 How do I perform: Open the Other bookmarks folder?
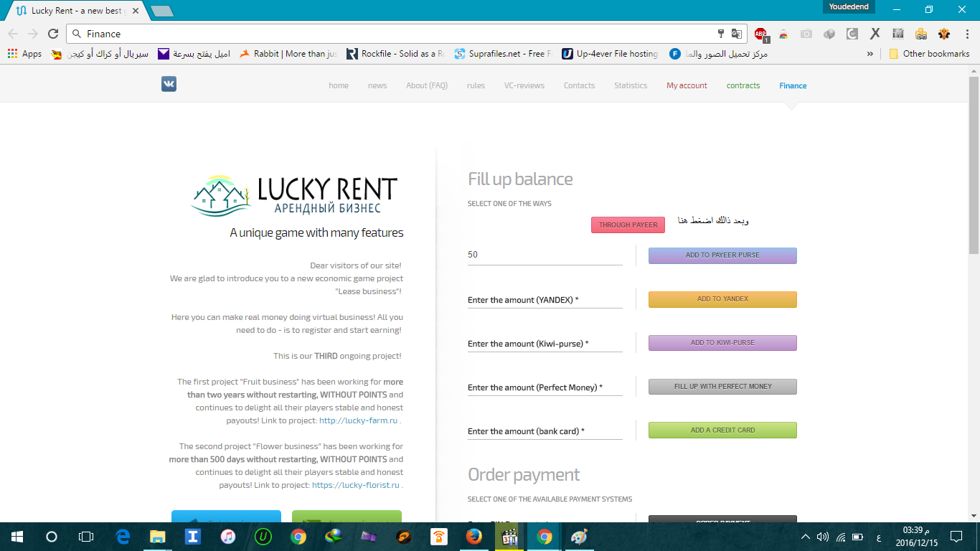point(929,54)
